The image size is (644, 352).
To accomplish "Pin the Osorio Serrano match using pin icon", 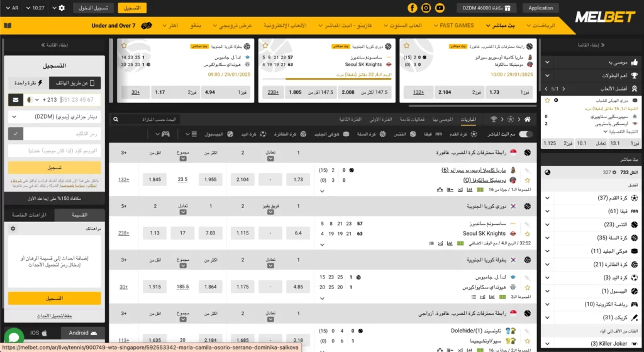I will 528,170.
